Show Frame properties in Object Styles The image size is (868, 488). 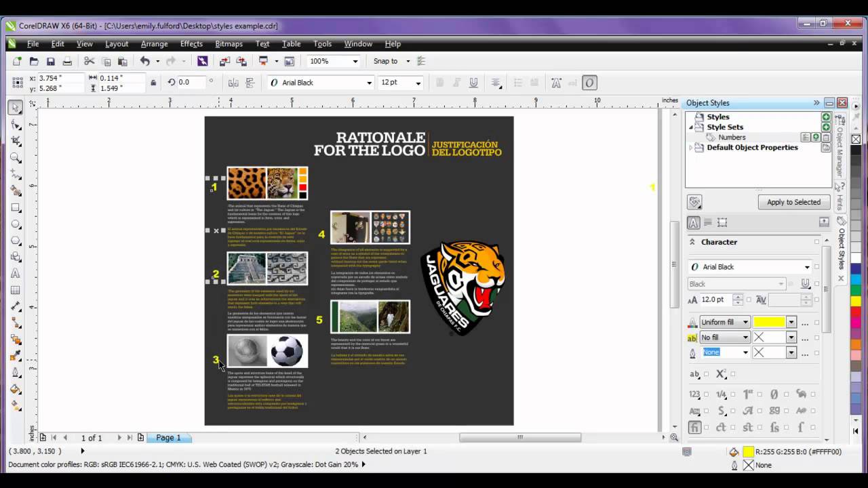pyautogui.click(x=722, y=222)
